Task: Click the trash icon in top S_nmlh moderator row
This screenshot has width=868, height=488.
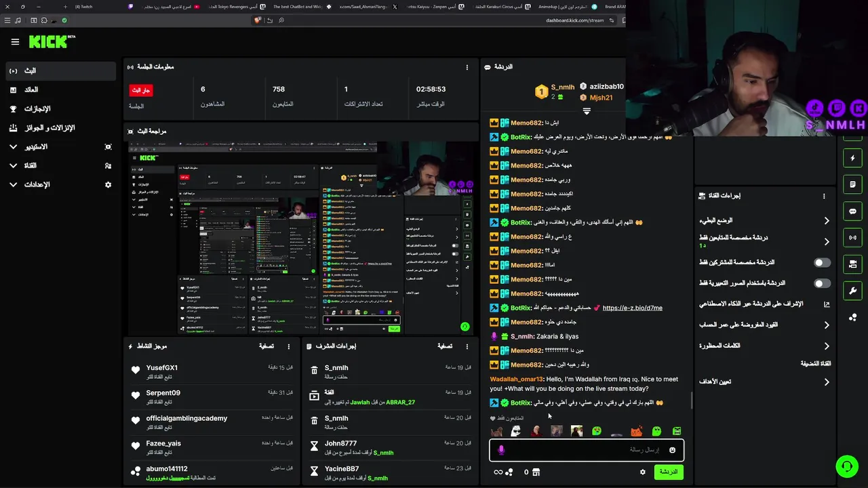Action: (314, 370)
